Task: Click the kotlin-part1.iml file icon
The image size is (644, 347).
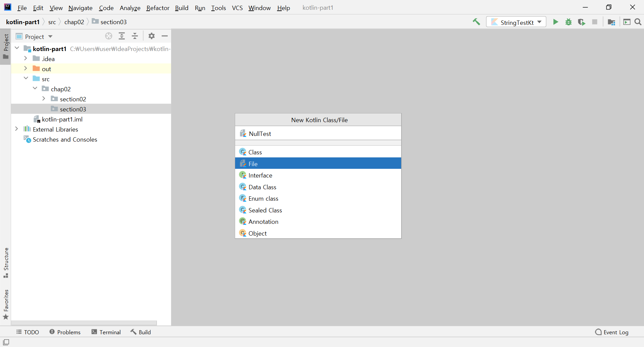Action: click(x=37, y=119)
